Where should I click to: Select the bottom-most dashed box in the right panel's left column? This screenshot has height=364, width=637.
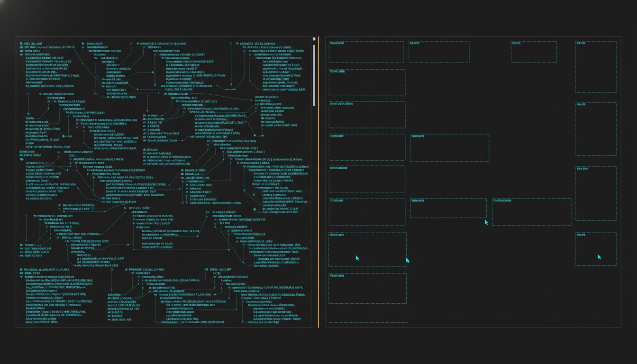point(367,289)
